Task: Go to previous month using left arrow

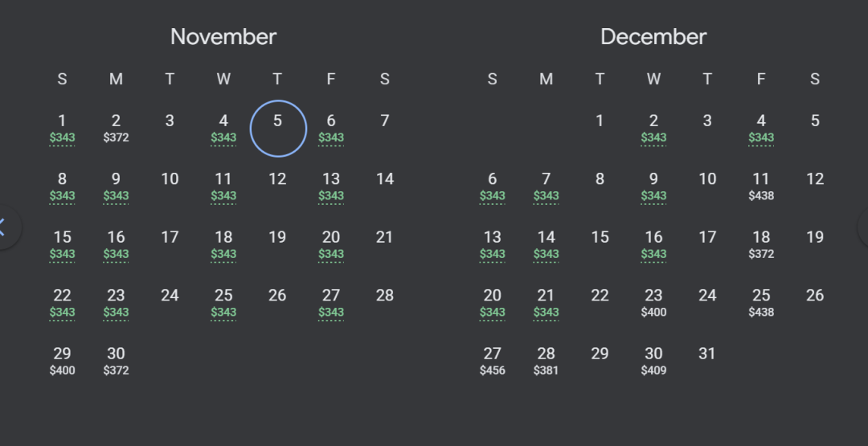Action: [x=5, y=227]
